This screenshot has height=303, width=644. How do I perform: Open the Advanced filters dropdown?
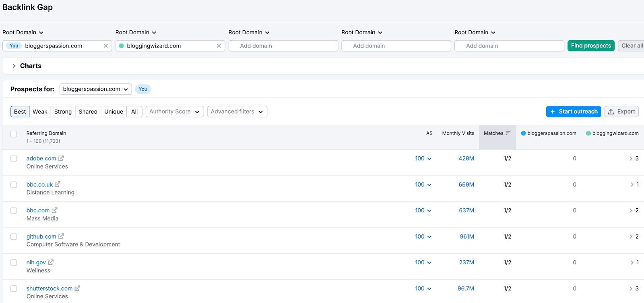pyautogui.click(x=237, y=112)
